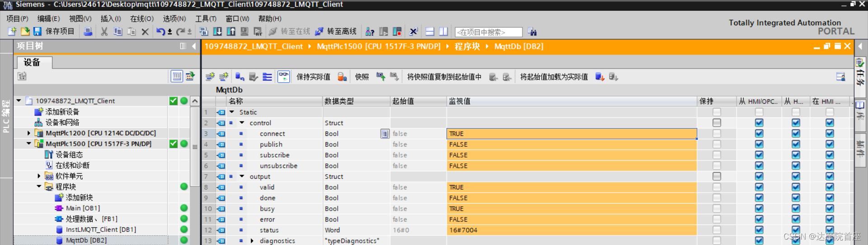This screenshot has height=245, width=868.
Task: Split editor space horizontally
Action: (x=430, y=32)
